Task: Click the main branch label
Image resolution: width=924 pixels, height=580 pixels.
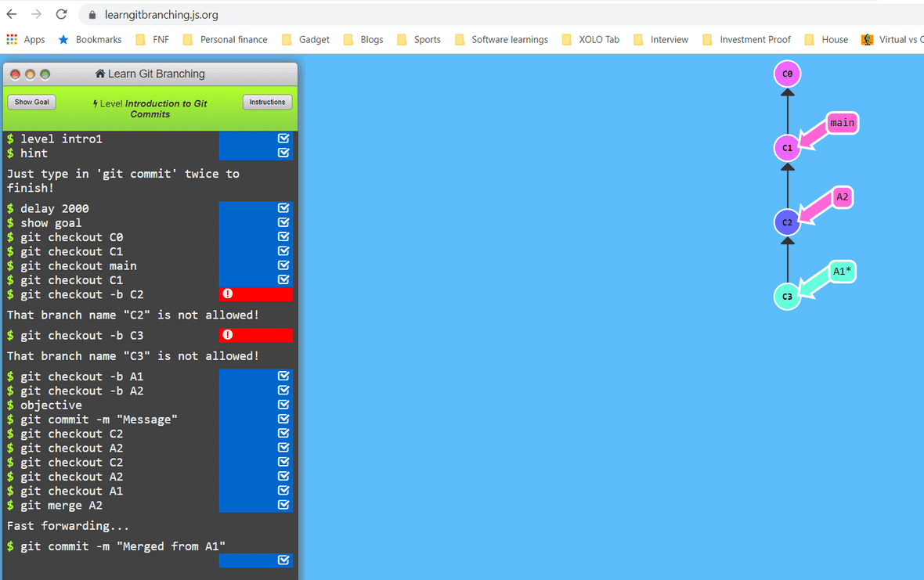Action: click(x=842, y=123)
